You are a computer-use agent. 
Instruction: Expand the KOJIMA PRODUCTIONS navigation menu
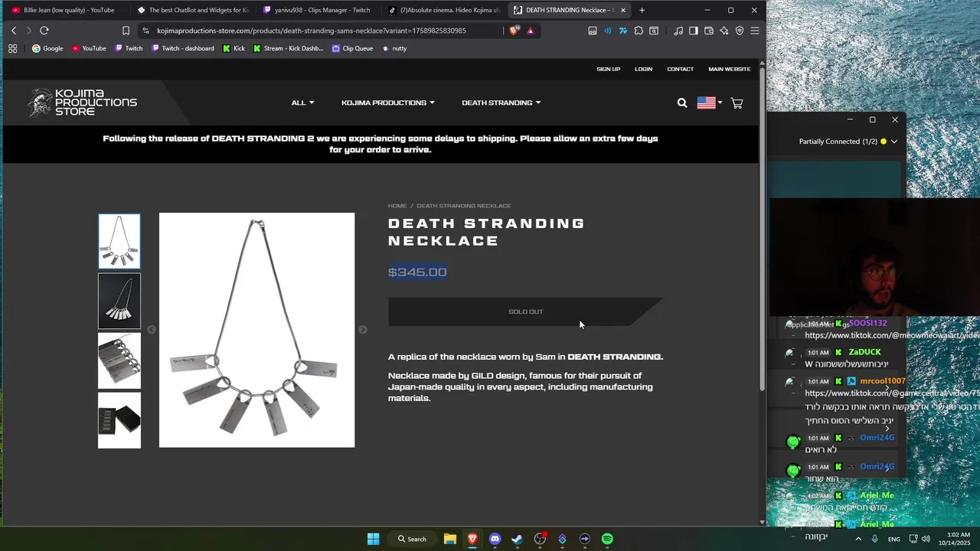[388, 103]
